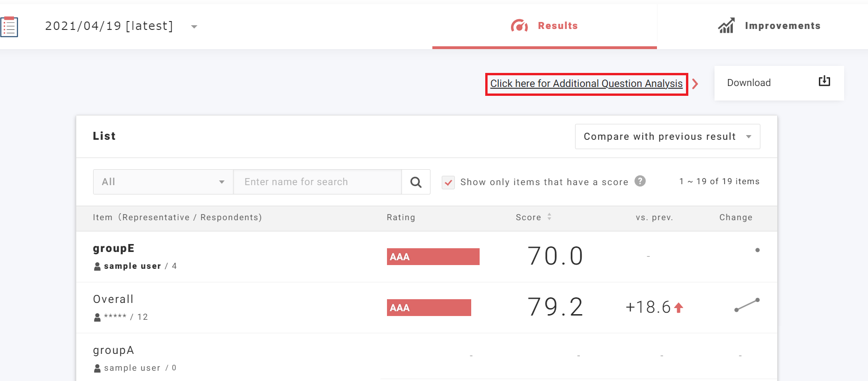Click the groupE AAA rating bar
Image resolution: width=868 pixels, height=381 pixels.
pyautogui.click(x=433, y=257)
